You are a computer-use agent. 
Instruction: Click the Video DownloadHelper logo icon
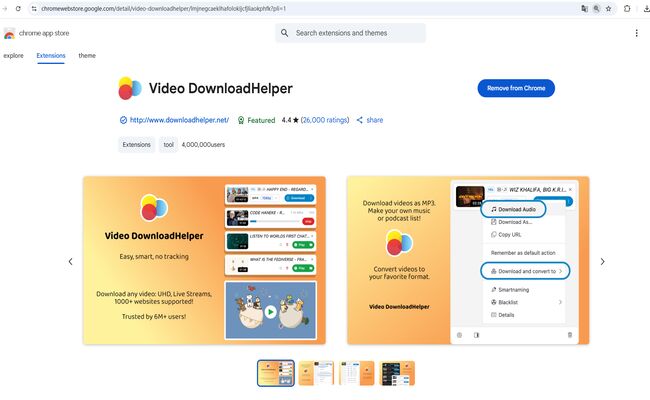(x=130, y=88)
